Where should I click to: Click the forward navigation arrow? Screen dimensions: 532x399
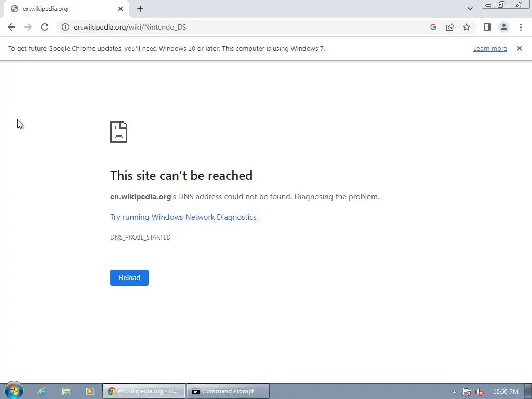[28, 27]
